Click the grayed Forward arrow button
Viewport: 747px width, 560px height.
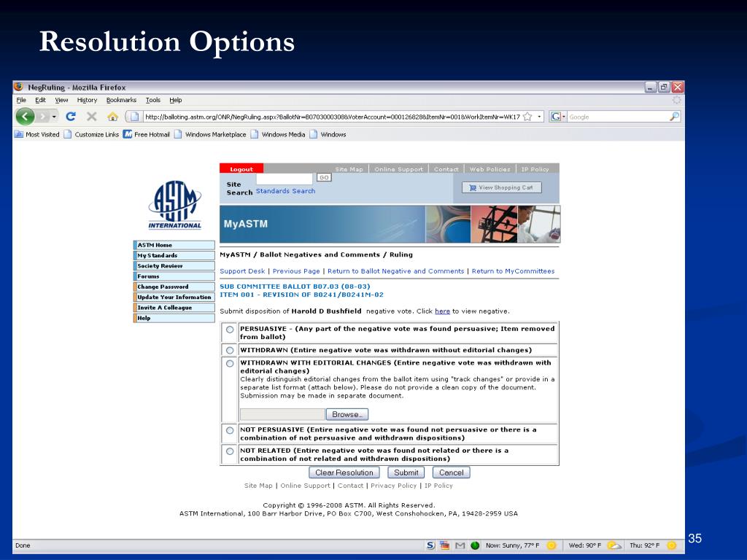[42, 116]
